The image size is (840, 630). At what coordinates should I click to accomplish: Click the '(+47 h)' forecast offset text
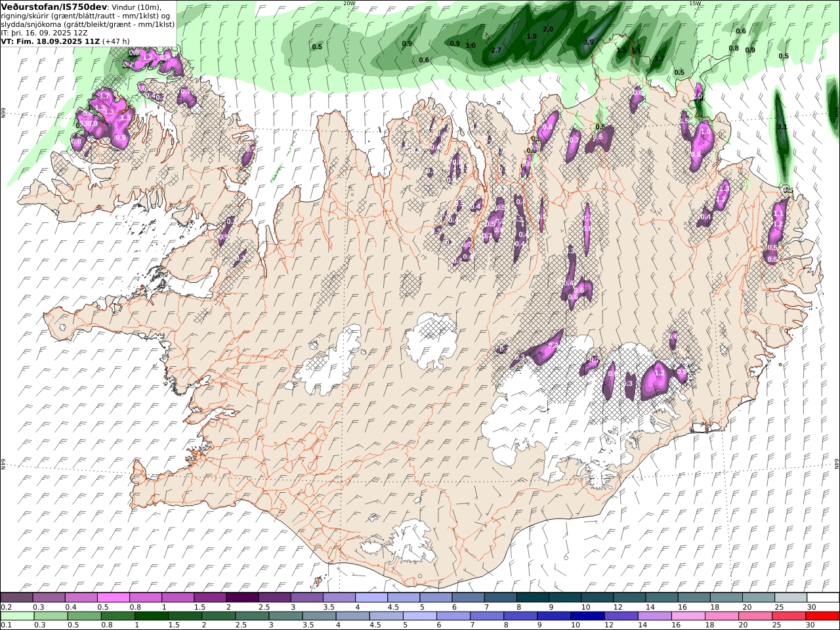[x=115, y=41]
